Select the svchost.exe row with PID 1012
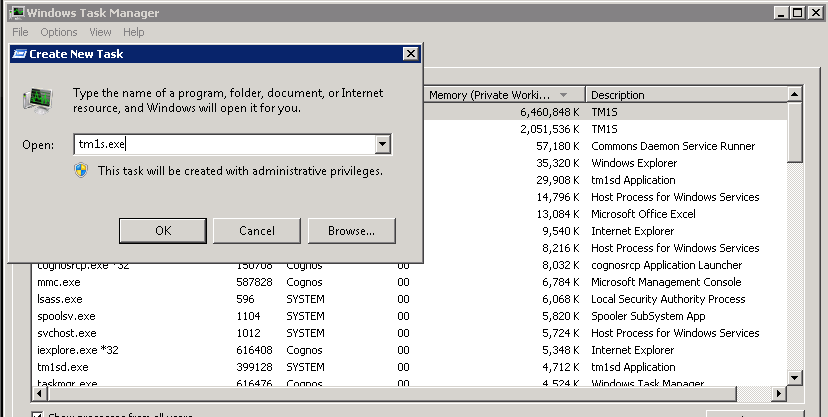Screen dimensions: 828x417 click(x=409, y=333)
